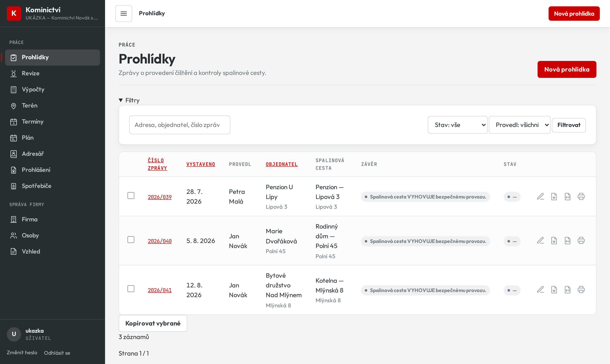The width and height of the screenshot is (610, 364).
Task: Export report 2026/040 to PDF
Action: [x=567, y=241]
